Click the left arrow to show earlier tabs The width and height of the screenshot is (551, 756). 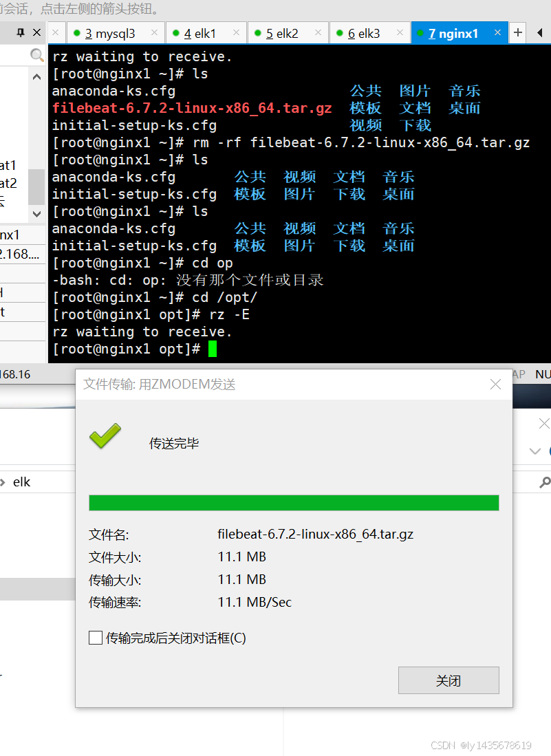point(539,33)
